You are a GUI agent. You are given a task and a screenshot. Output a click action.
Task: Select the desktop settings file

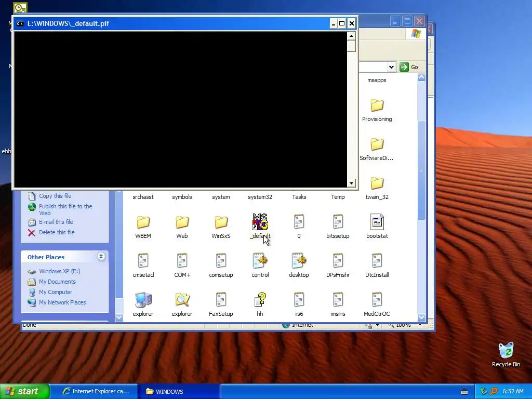pyautogui.click(x=299, y=261)
